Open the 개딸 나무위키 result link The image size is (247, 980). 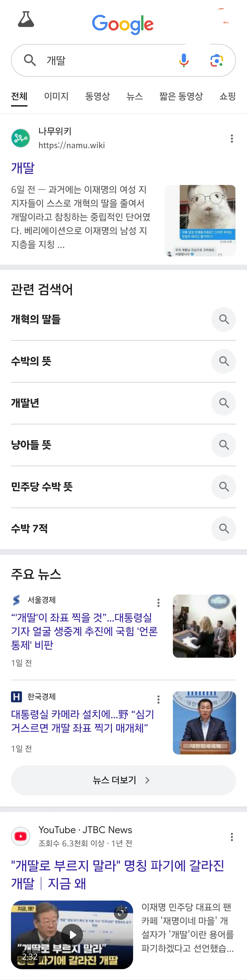(23, 168)
